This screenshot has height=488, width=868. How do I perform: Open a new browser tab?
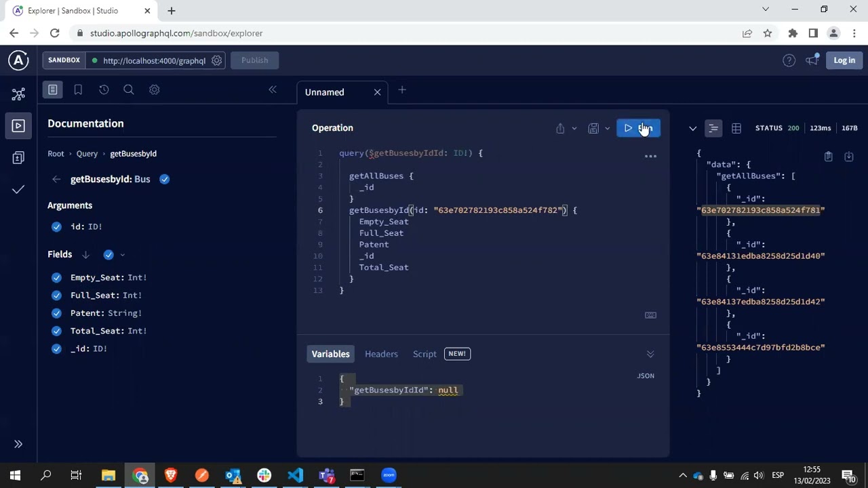tap(172, 10)
